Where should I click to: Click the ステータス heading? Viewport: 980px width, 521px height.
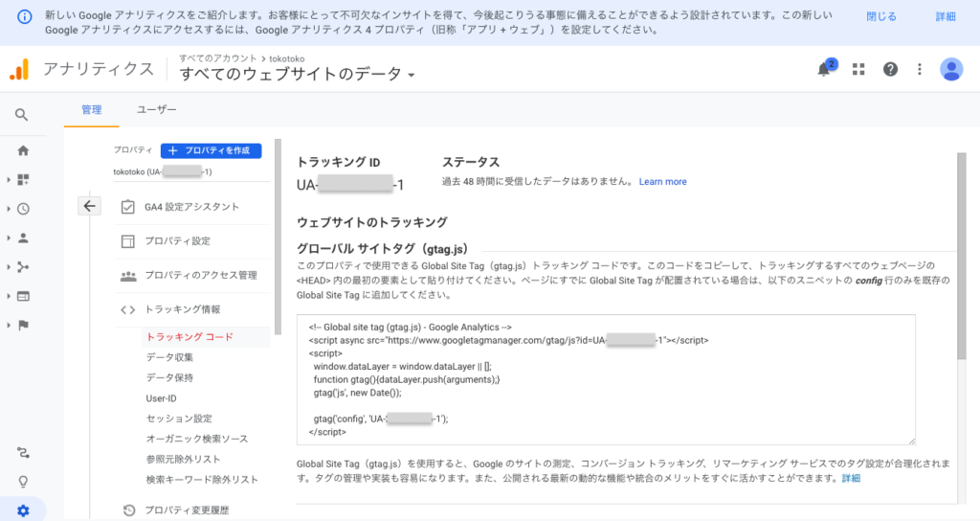click(471, 163)
